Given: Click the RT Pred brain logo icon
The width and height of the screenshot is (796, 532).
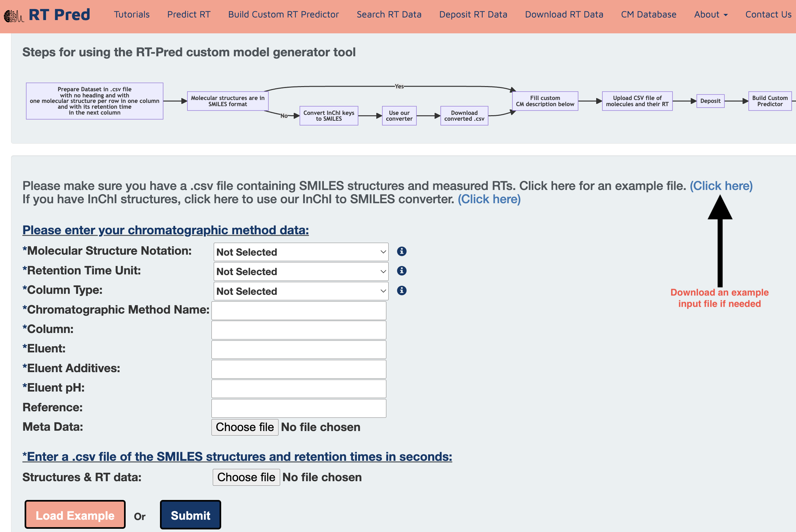Looking at the screenshot, I should pos(14,16).
